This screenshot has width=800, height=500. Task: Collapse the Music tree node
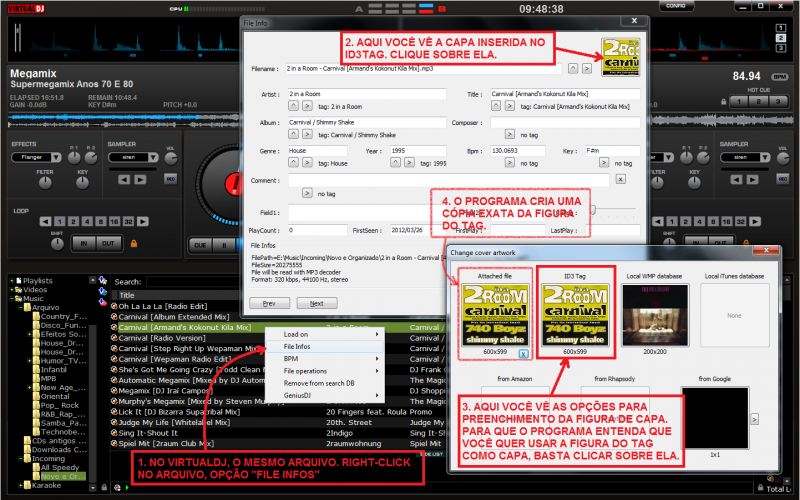pyautogui.click(x=12, y=298)
